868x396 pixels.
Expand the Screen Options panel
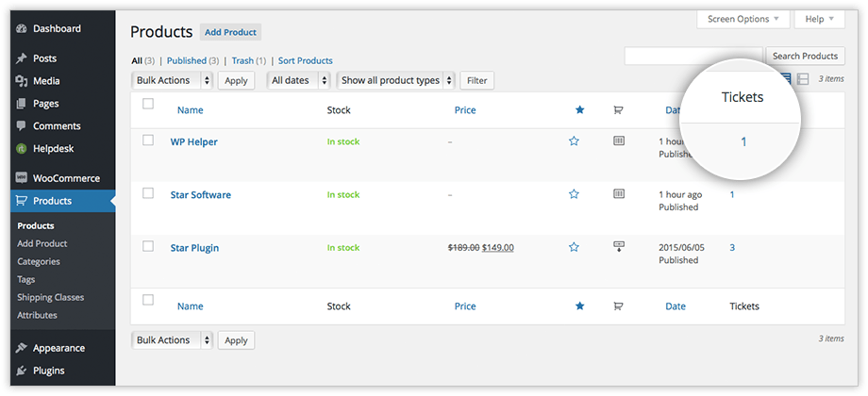(x=743, y=19)
